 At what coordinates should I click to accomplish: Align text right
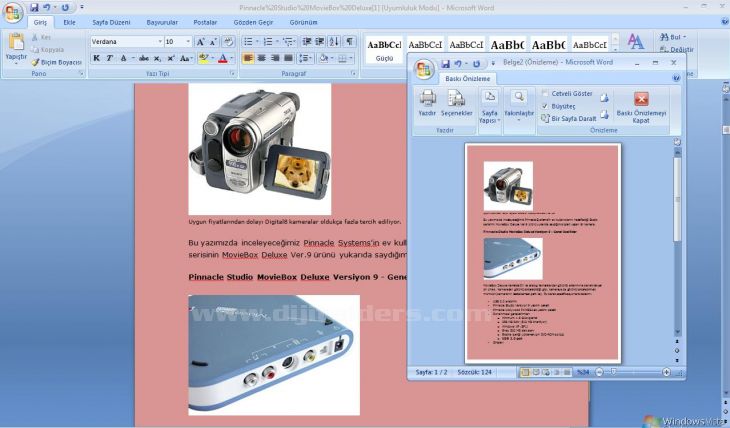275,58
